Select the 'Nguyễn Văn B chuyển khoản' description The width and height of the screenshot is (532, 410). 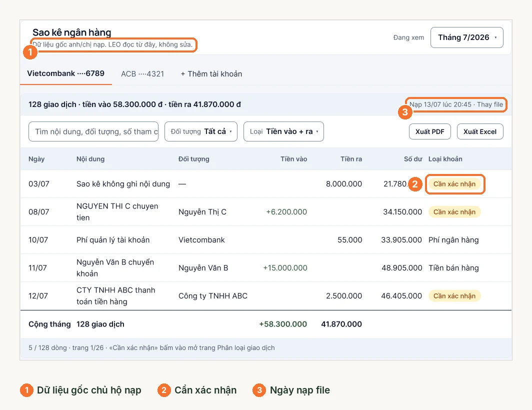115,268
